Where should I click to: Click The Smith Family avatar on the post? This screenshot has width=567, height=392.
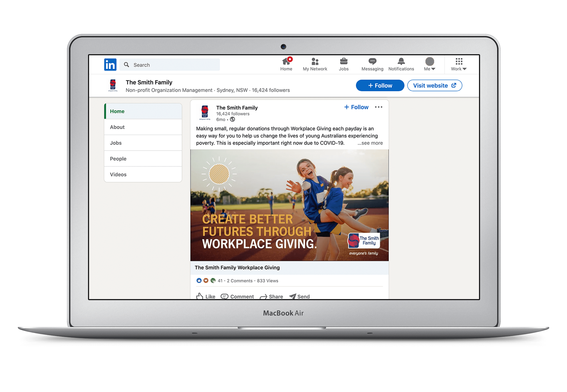[205, 113]
